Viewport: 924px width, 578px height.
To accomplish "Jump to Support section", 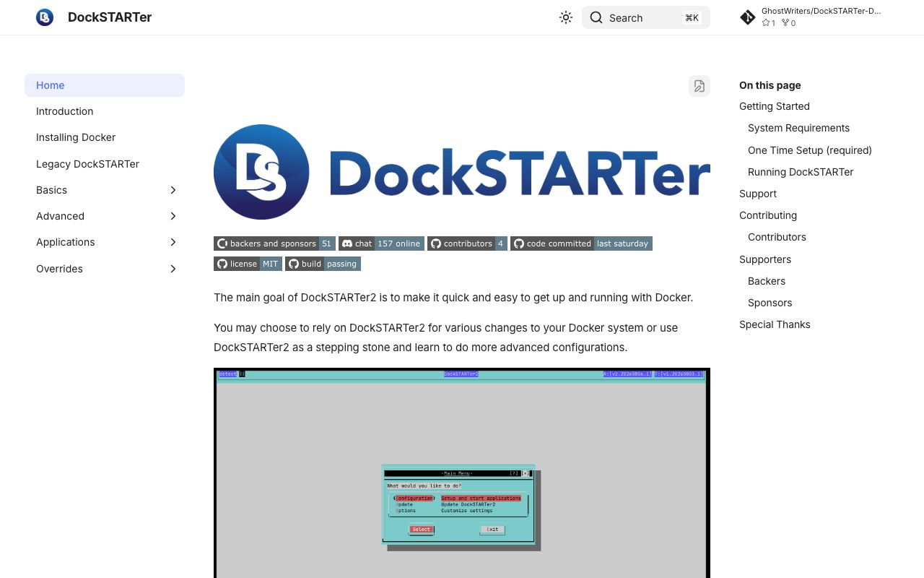I will tap(758, 194).
